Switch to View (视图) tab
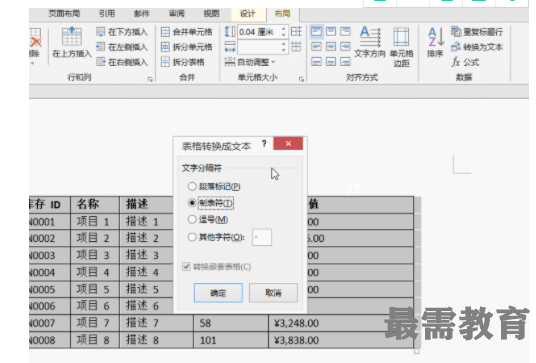Screen dimensions: 536x363 211,14
